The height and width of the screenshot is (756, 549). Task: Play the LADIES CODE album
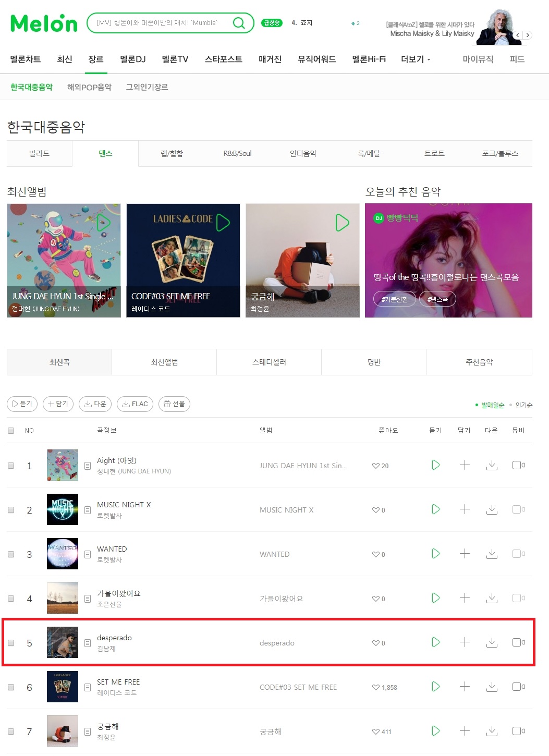(x=223, y=223)
